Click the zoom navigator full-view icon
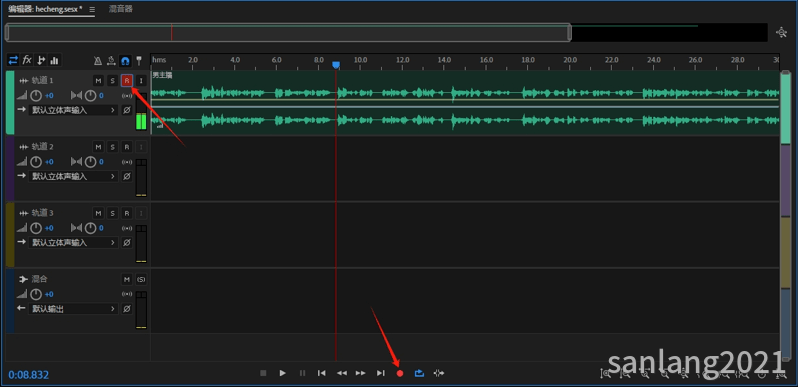 (781, 32)
